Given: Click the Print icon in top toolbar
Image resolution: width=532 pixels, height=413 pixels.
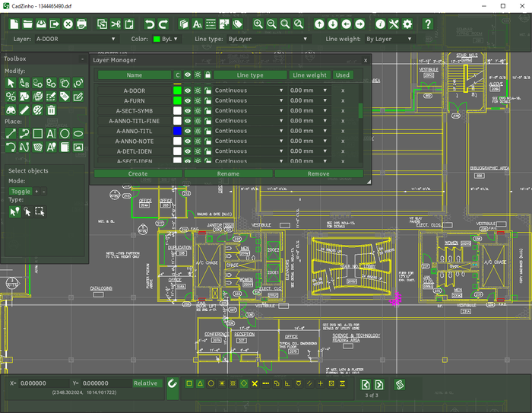Looking at the screenshot, I should pos(81,24).
